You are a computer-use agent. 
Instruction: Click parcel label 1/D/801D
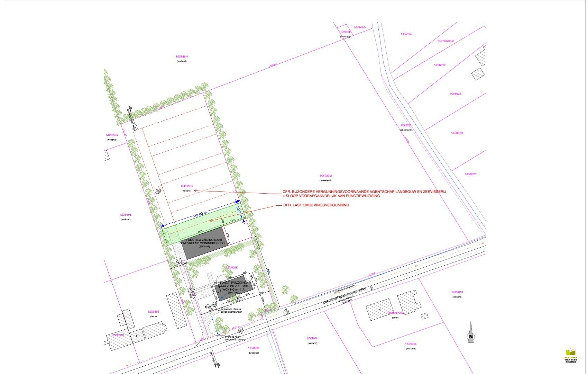point(457,133)
